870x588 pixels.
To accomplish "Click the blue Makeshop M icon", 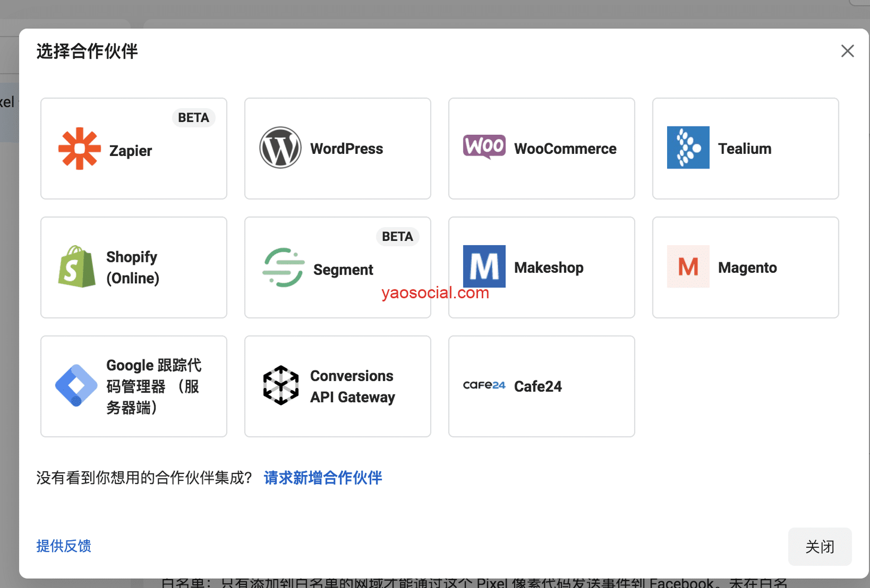I will (484, 266).
